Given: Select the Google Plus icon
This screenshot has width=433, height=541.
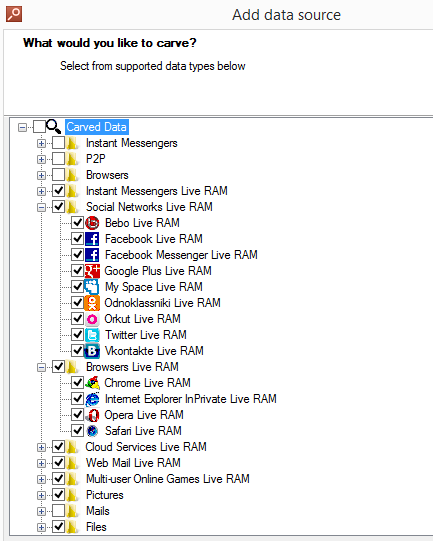Looking at the screenshot, I should coord(92,271).
